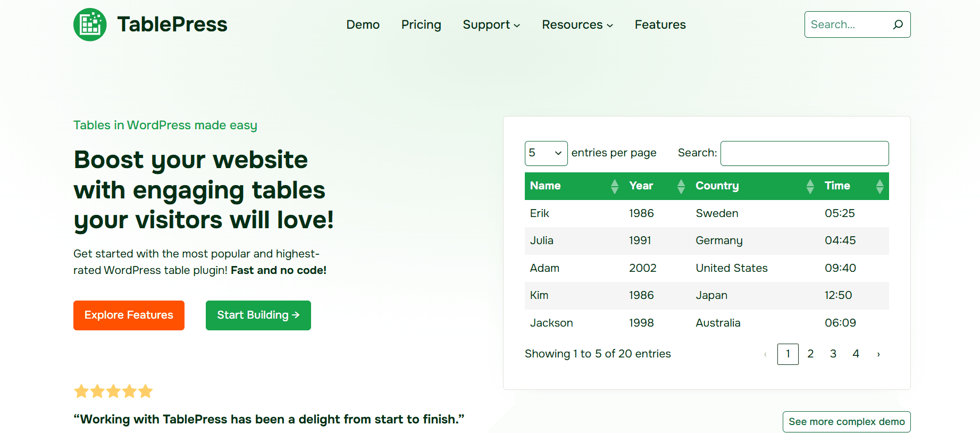Viewport: 980px width, 433px height.
Task: Go to page 4 of table
Action: (x=856, y=354)
